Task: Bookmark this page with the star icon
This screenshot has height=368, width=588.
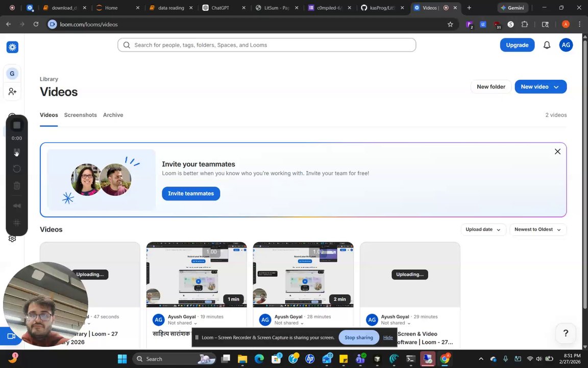Action: click(x=450, y=25)
